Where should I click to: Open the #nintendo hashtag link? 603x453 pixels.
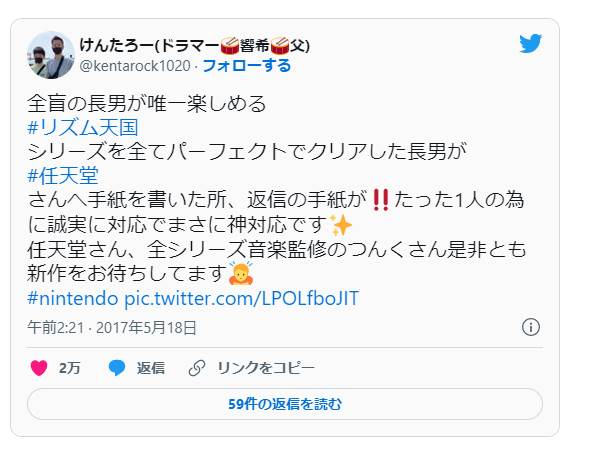[72, 298]
